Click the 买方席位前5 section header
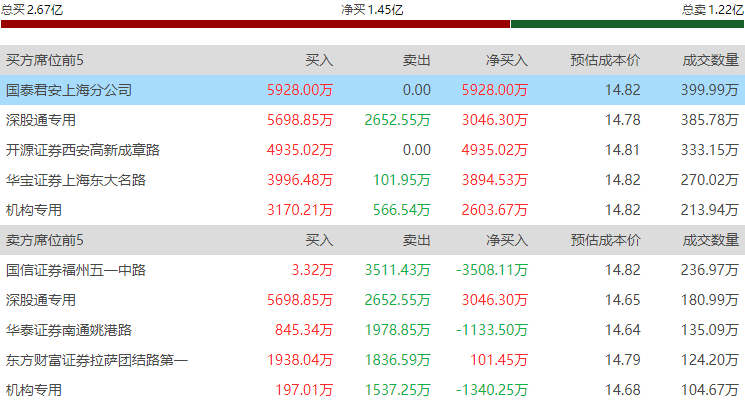 click(x=45, y=60)
